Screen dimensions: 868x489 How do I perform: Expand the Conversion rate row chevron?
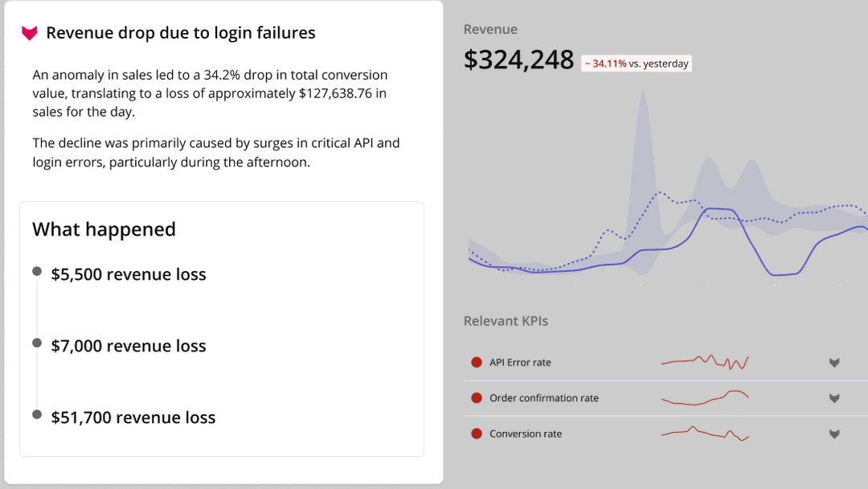click(834, 434)
